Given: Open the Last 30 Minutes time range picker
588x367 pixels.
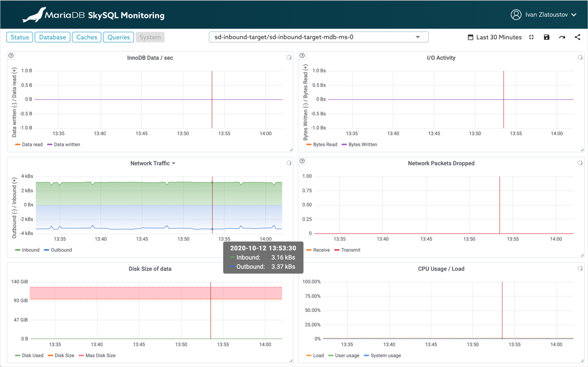Looking at the screenshot, I should point(494,37).
